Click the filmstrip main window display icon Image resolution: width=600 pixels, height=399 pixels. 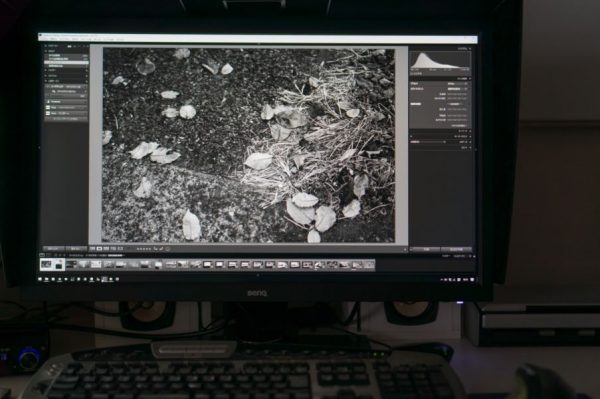[x=42, y=255]
